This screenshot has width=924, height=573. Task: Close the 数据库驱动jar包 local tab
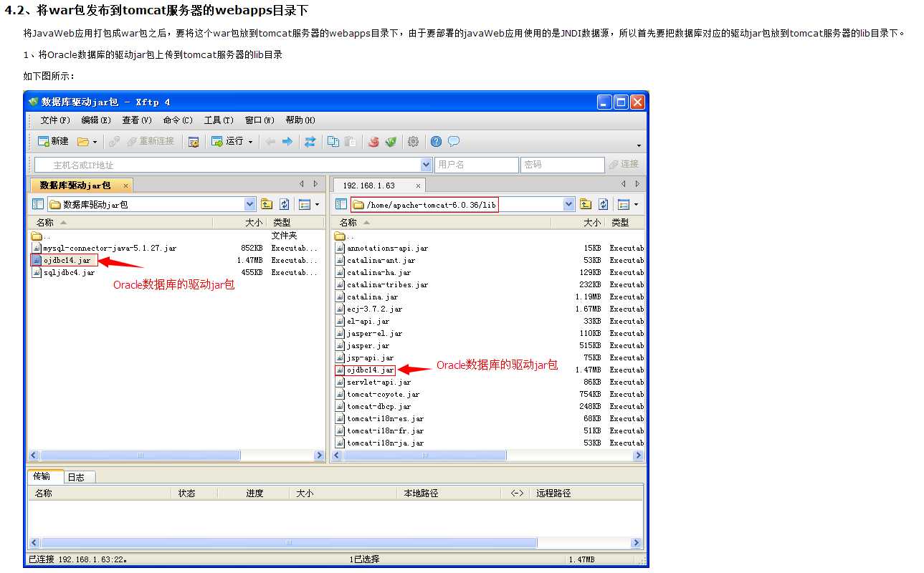(125, 186)
